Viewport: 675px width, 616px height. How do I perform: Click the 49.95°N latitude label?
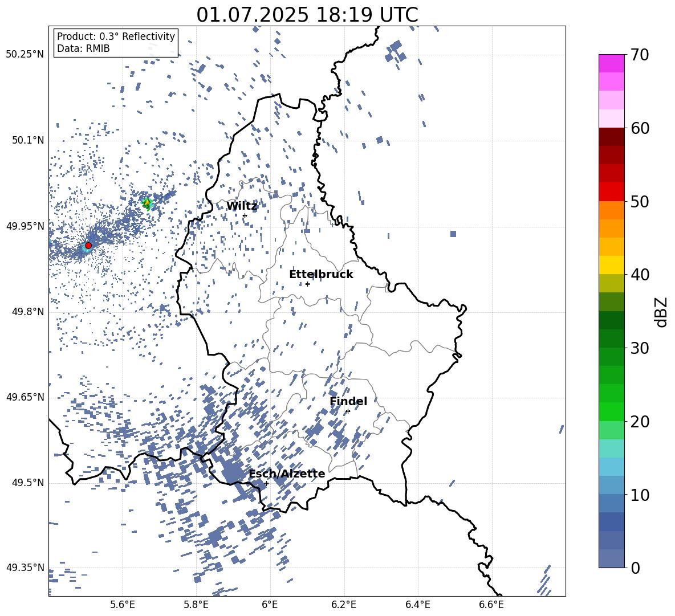tap(25, 226)
